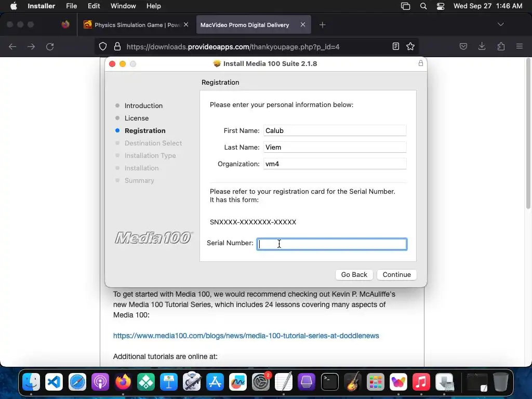The height and width of the screenshot is (399, 532).
Task: Bookmark this page with star icon
Action: [x=410, y=46]
